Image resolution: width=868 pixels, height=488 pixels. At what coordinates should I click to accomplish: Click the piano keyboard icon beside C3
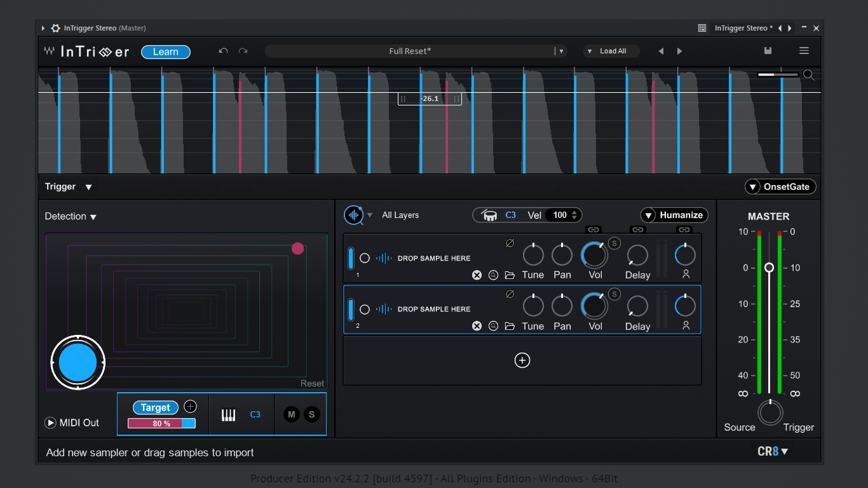click(x=228, y=415)
